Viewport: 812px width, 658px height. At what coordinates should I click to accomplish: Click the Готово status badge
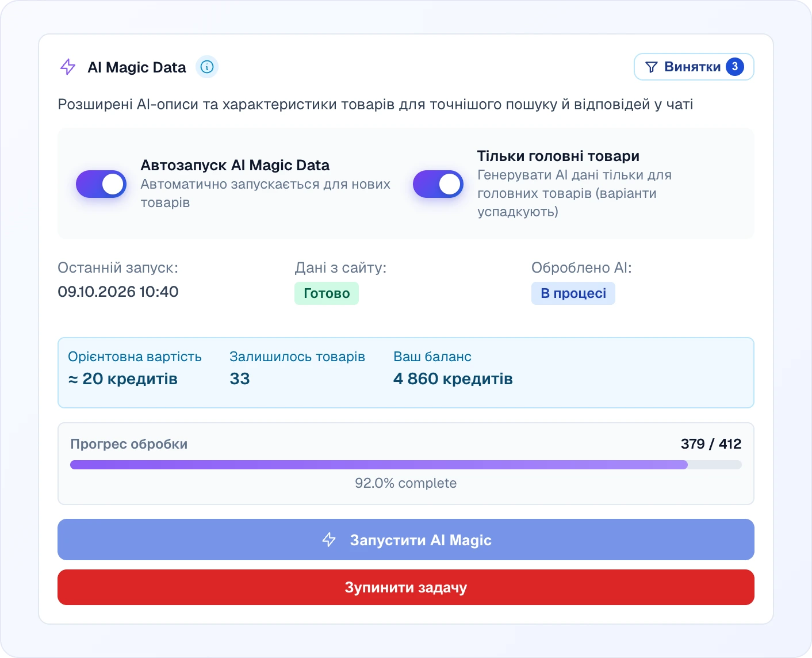click(x=327, y=293)
